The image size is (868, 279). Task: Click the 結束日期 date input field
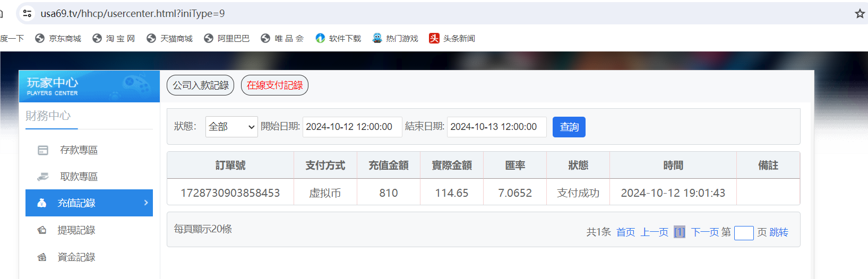tap(496, 127)
